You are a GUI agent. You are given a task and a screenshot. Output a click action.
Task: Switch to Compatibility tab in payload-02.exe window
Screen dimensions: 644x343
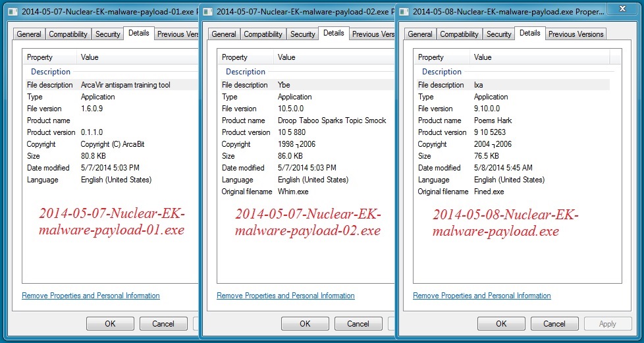pos(263,34)
